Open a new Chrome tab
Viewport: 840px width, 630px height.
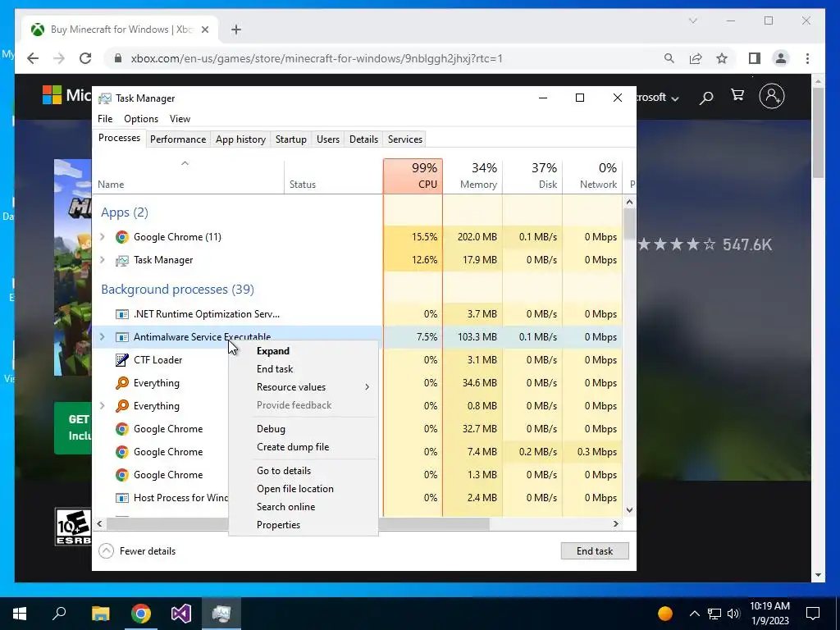click(236, 30)
